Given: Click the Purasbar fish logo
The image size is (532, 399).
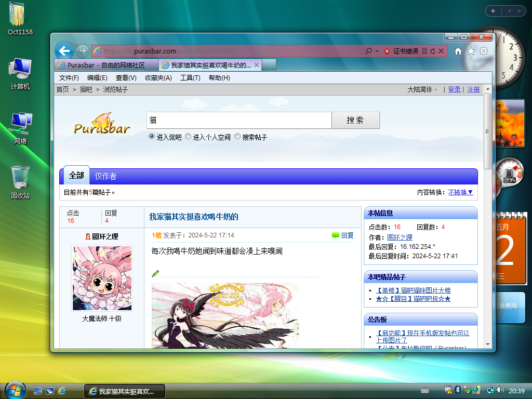Looking at the screenshot, I should 102,123.
